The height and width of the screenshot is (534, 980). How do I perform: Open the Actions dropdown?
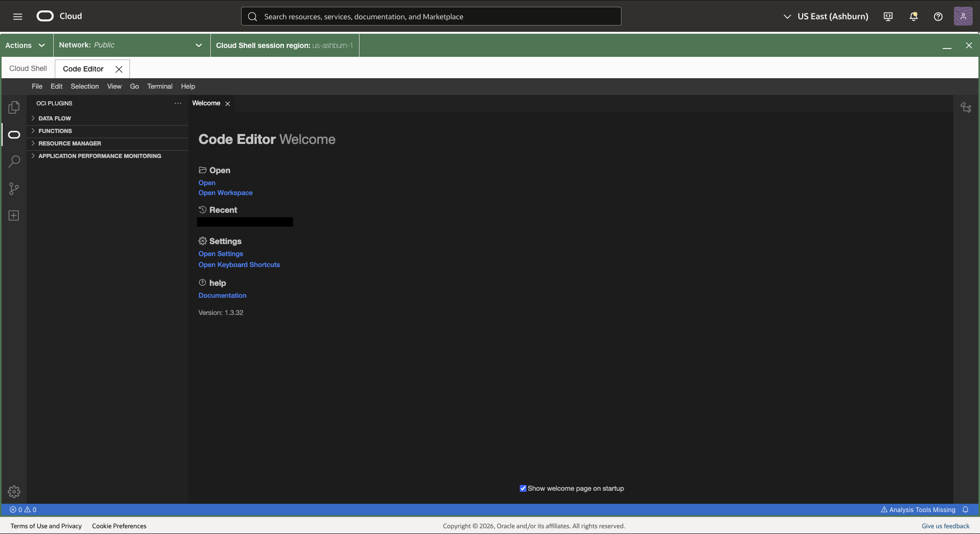(x=25, y=45)
